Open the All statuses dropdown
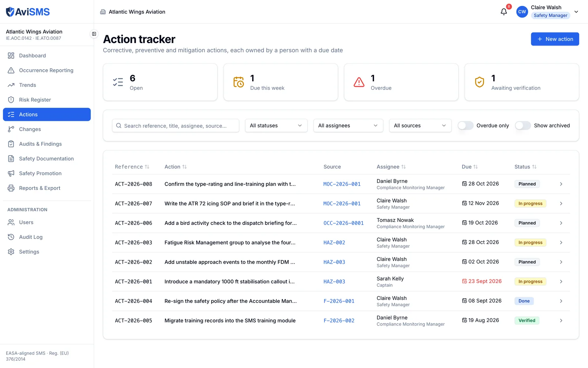 [x=276, y=125]
